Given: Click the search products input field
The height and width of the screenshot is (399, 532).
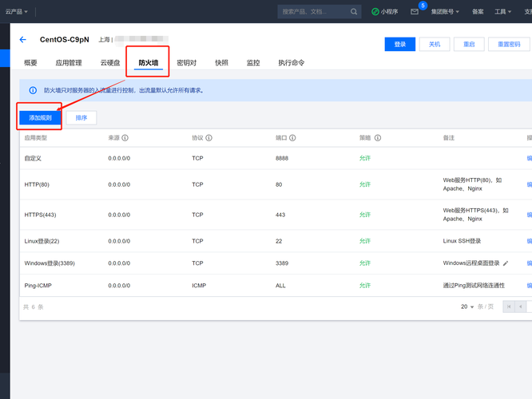Looking at the screenshot, I should click(x=315, y=12).
